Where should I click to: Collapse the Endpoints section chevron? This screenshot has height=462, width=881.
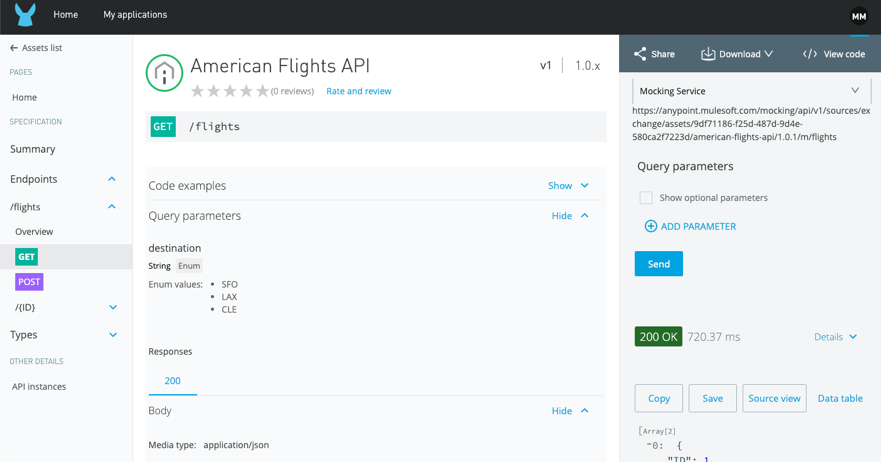(112, 179)
